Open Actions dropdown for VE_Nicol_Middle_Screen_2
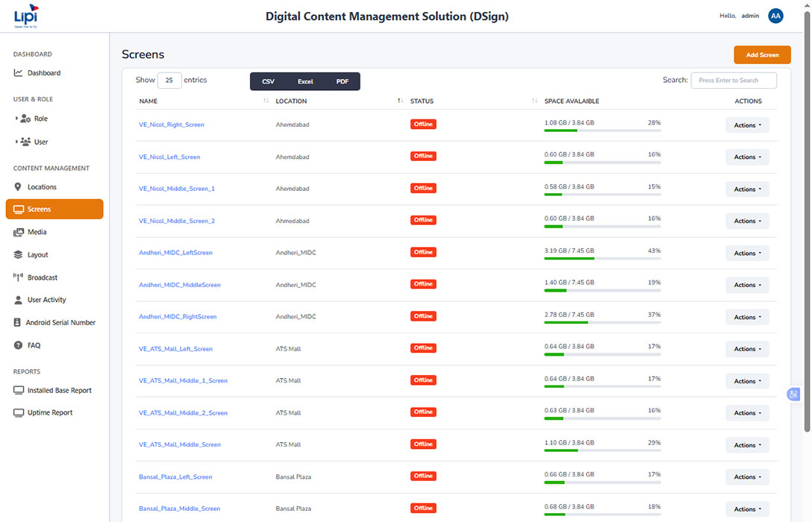The width and height of the screenshot is (812, 522). tap(747, 221)
